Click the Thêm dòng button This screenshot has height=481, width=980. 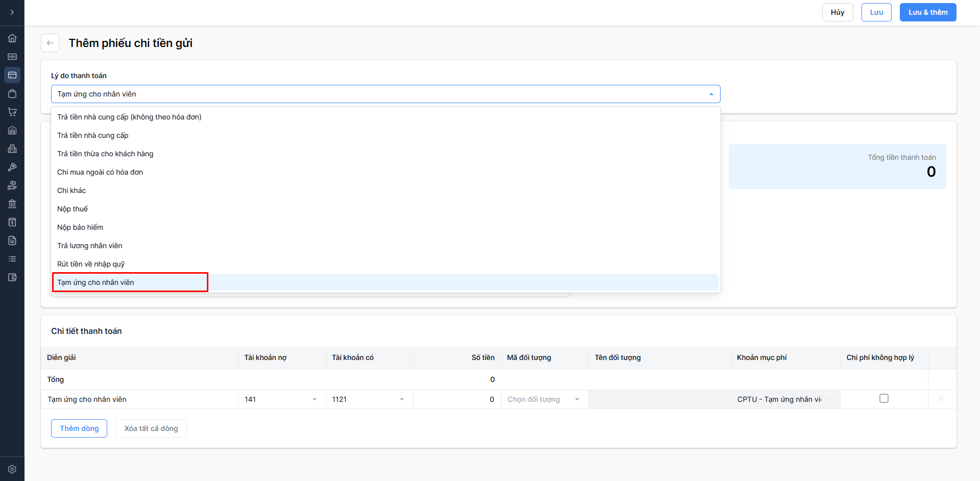click(x=79, y=428)
